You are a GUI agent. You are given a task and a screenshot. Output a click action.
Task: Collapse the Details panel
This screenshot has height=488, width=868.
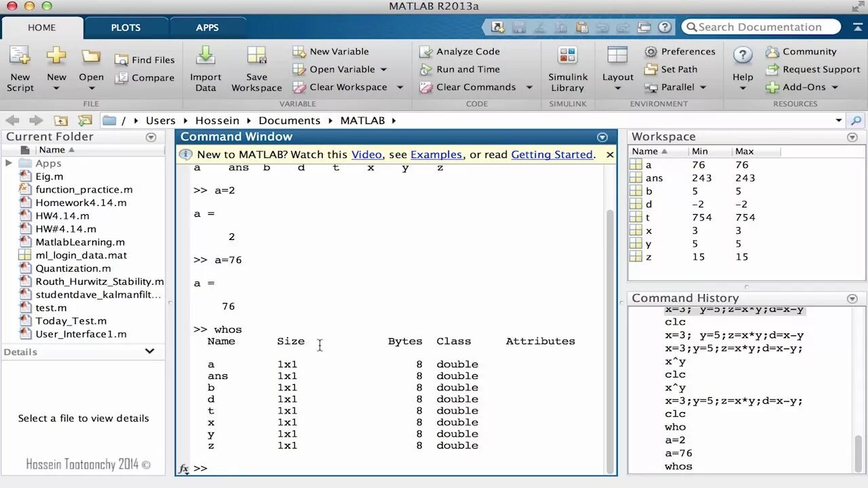coord(150,351)
